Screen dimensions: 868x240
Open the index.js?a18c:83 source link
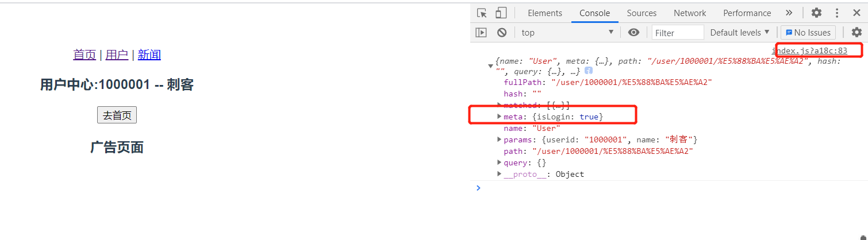[x=809, y=51]
